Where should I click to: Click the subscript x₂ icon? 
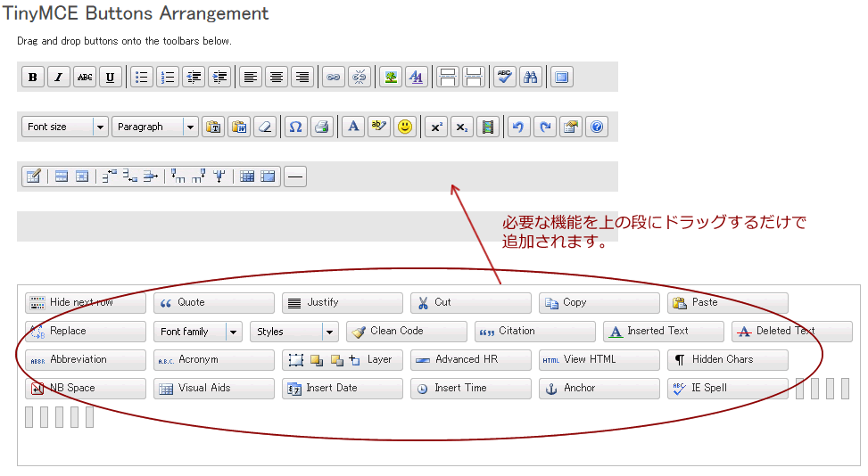click(x=462, y=127)
